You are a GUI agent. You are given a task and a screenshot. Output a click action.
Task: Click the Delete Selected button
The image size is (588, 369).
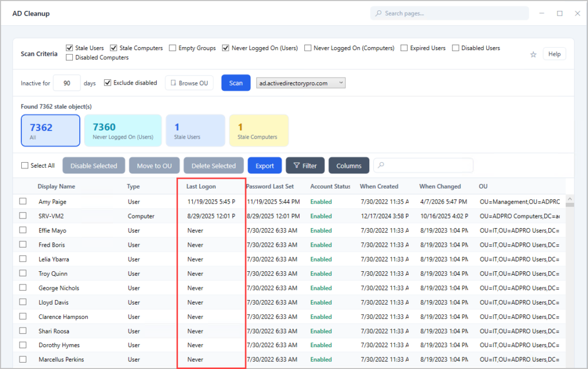tap(214, 166)
